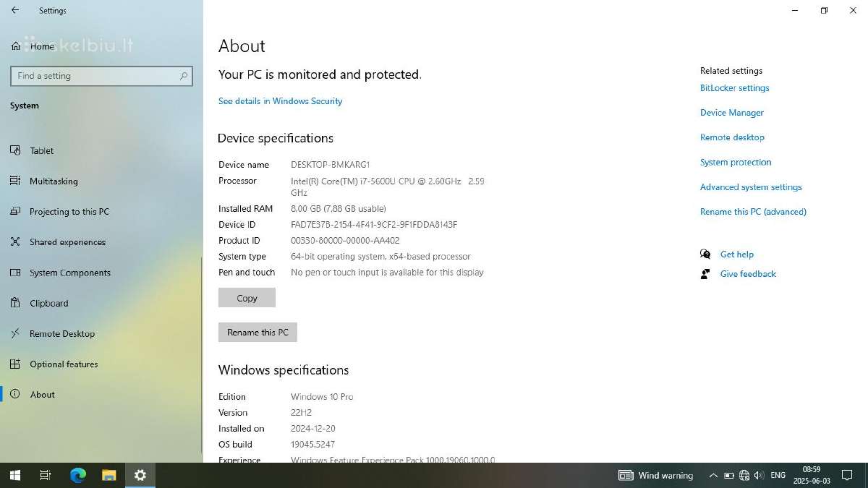Click the volume speaker icon

759,475
